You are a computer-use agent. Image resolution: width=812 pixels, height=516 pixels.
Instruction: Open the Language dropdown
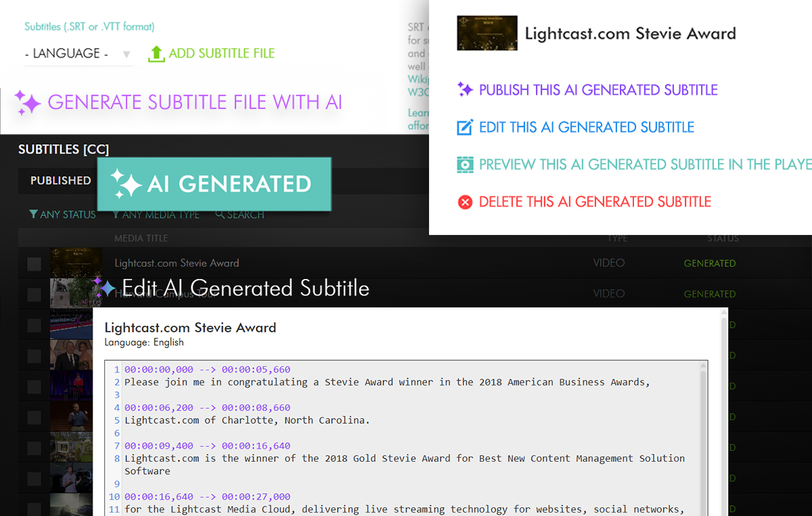(78, 54)
